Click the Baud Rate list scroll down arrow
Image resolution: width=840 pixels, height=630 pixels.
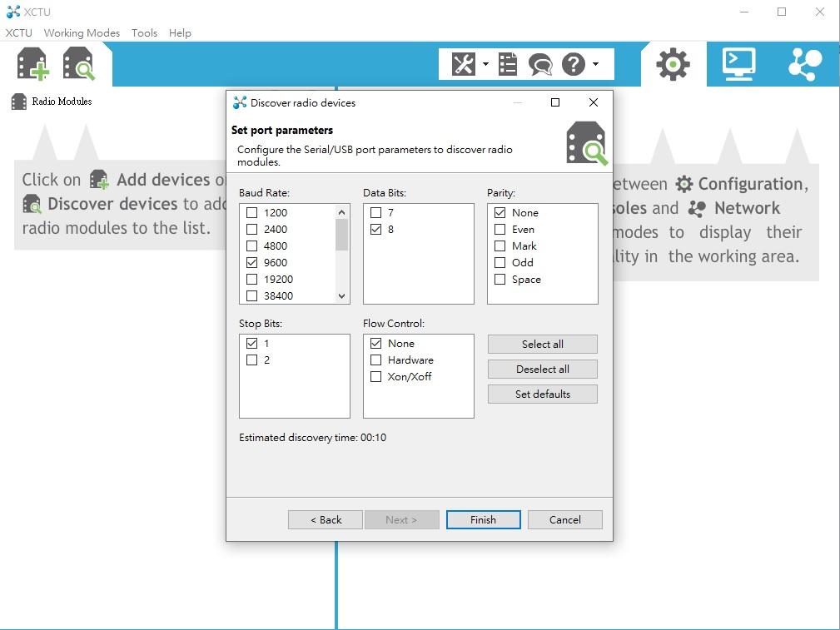(342, 295)
